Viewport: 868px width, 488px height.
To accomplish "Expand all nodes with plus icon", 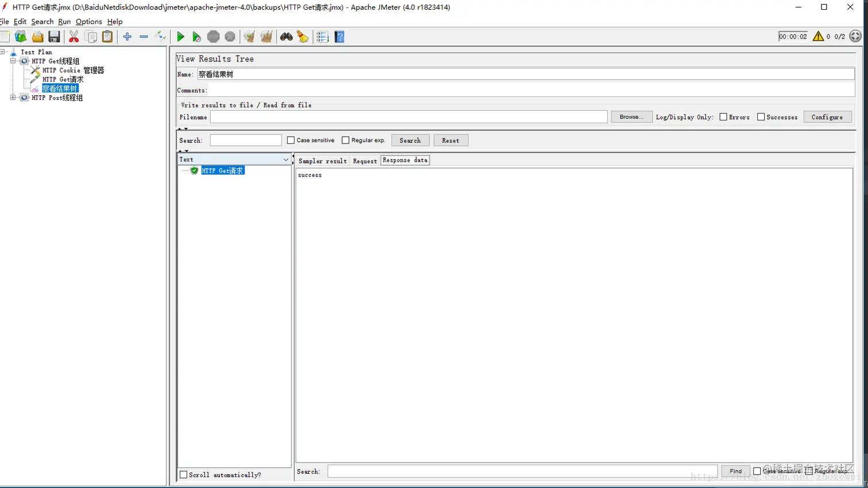I will 127,37.
